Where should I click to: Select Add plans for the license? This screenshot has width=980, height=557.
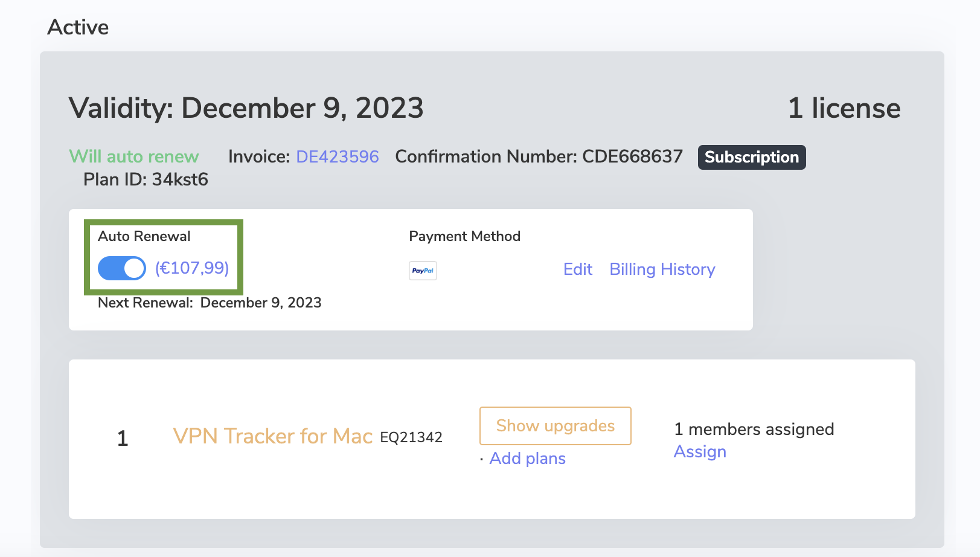[x=527, y=459]
